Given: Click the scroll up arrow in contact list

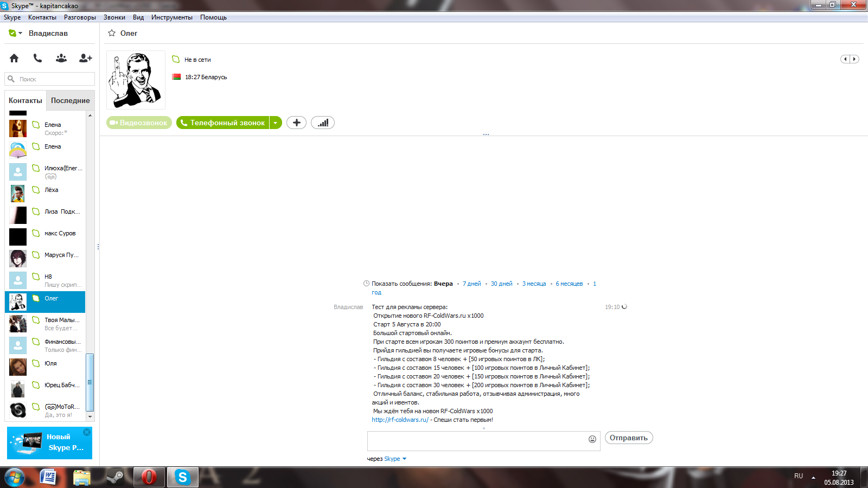Looking at the screenshot, I should point(90,115).
